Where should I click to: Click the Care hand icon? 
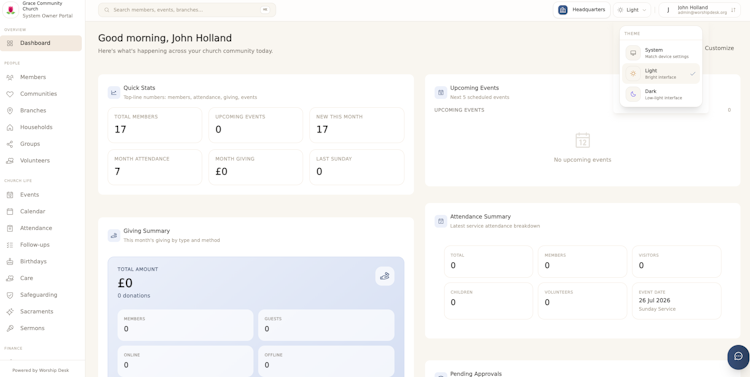(x=10, y=278)
